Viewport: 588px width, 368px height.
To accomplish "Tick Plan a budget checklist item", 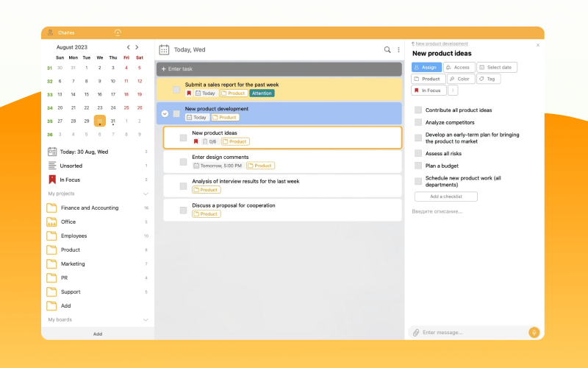I will 418,166.
